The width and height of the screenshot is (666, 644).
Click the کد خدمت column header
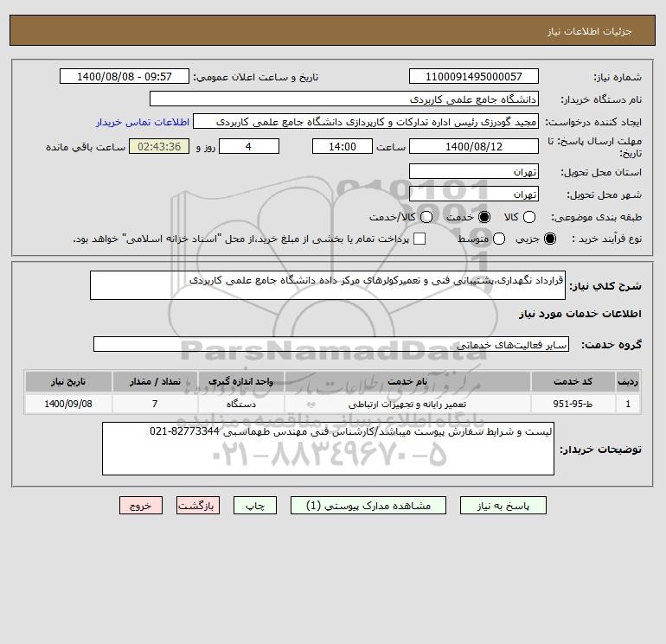click(573, 381)
